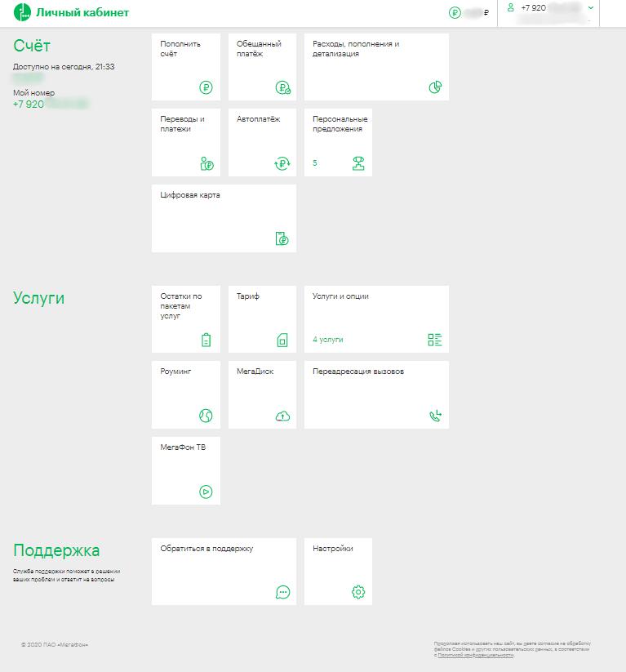Open the Автоплатёж tile
The width and height of the screenshot is (626, 672).
point(262,143)
